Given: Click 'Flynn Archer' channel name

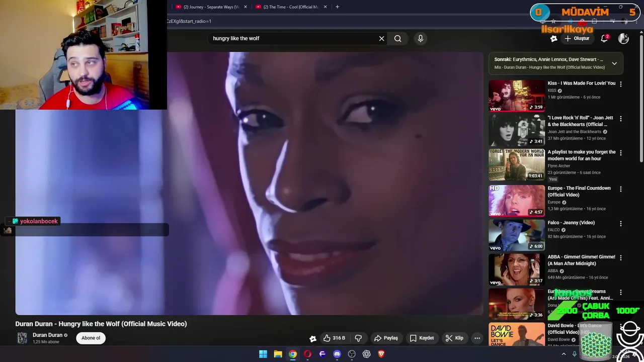Looking at the screenshot, I should point(559,166).
